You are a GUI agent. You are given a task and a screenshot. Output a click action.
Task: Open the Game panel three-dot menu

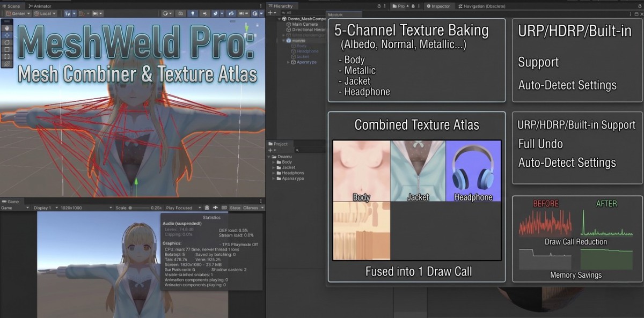261,202
